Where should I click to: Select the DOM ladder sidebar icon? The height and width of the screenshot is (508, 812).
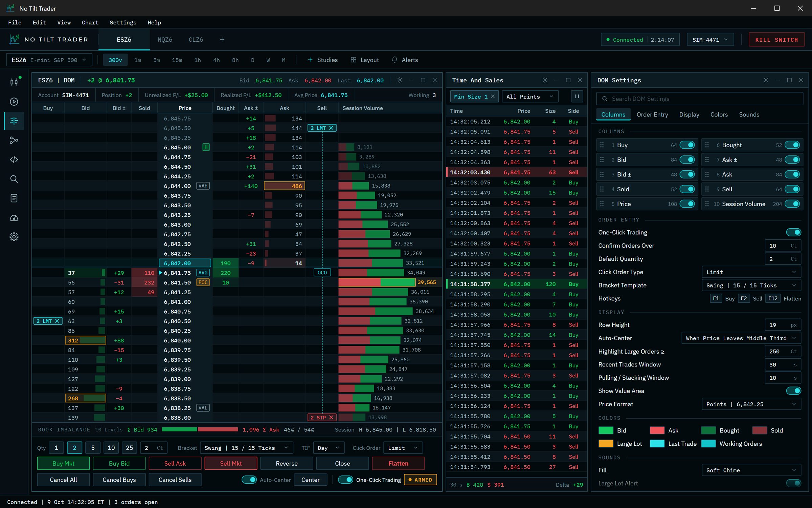(x=14, y=121)
